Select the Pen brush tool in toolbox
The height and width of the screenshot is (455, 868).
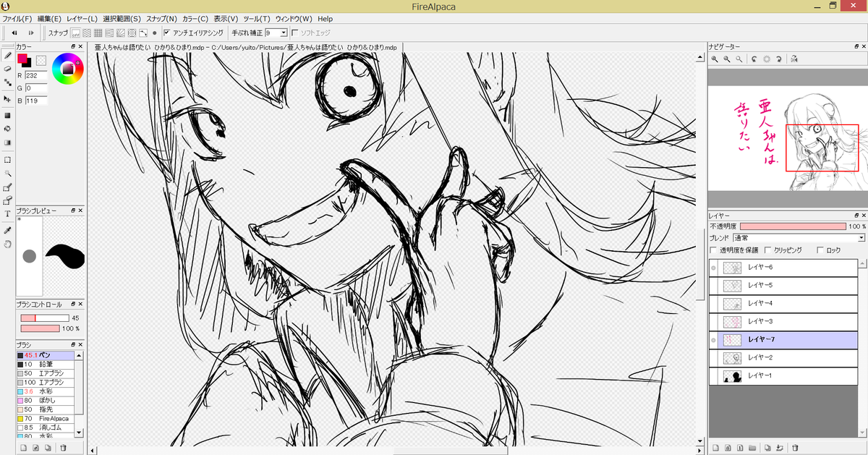pos(7,55)
